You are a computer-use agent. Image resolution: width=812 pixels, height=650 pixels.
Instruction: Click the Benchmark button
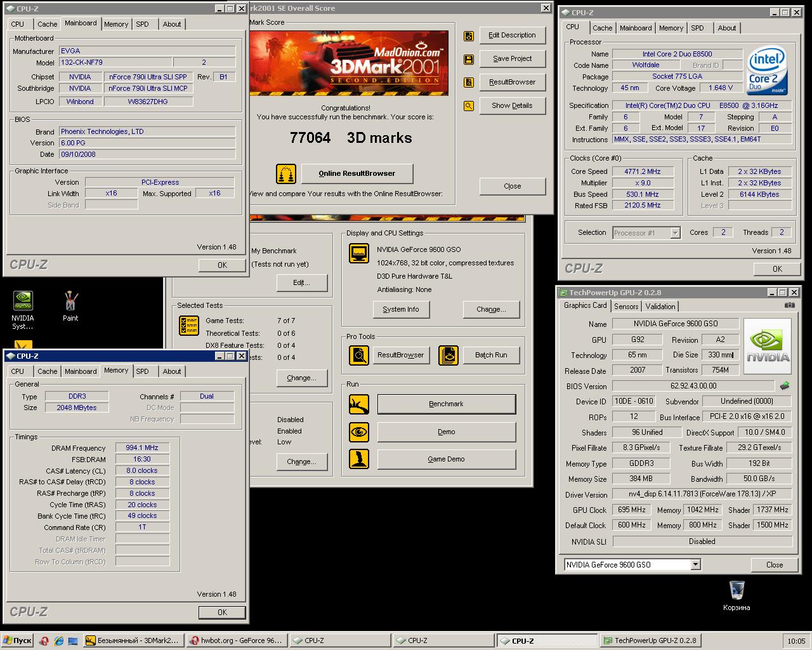447,404
